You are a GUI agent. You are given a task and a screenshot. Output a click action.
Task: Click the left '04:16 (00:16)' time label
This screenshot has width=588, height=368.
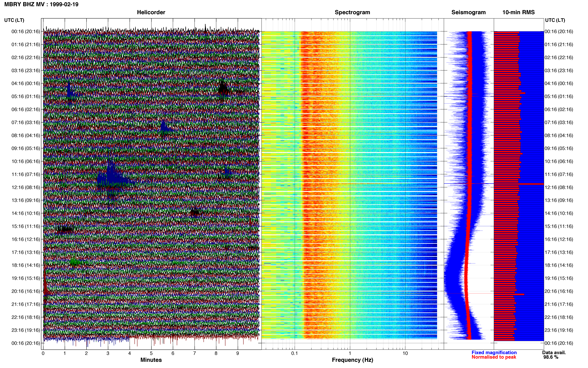coord(26,83)
